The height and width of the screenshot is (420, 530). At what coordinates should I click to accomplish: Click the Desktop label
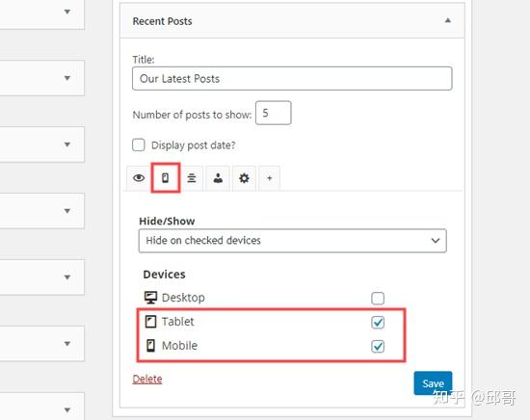(183, 298)
